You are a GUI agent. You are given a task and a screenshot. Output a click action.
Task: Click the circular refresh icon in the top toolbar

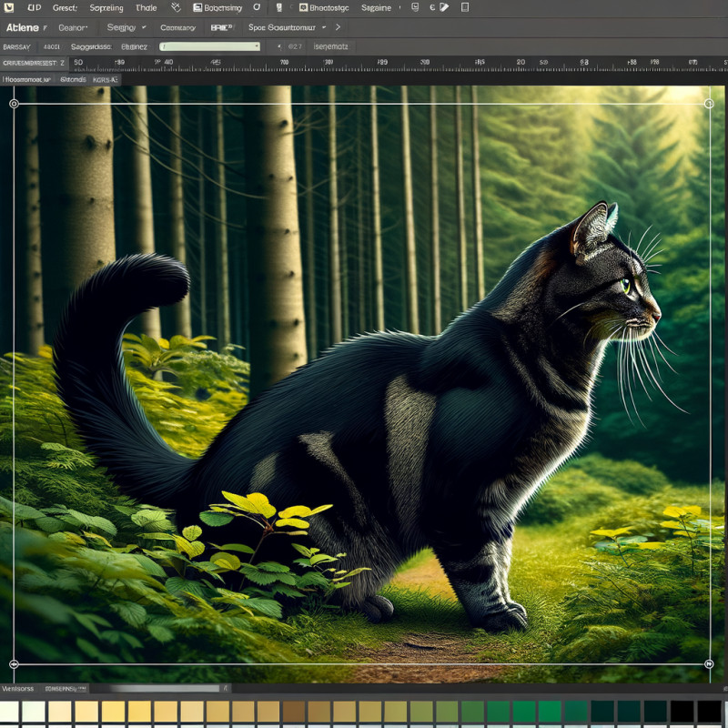pos(255,7)
